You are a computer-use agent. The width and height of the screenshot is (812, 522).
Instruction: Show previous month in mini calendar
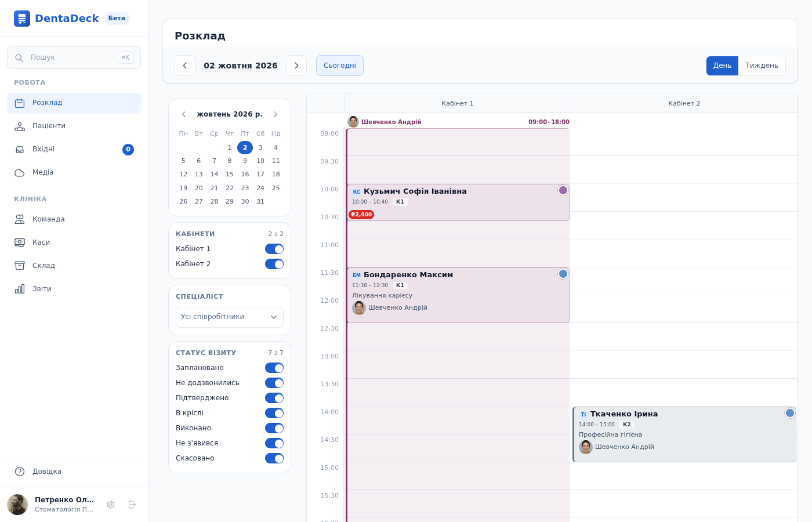(x=184, y=114)
